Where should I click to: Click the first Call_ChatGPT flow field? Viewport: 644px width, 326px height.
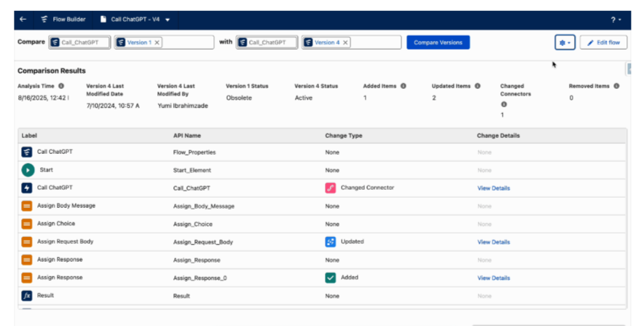79,42
